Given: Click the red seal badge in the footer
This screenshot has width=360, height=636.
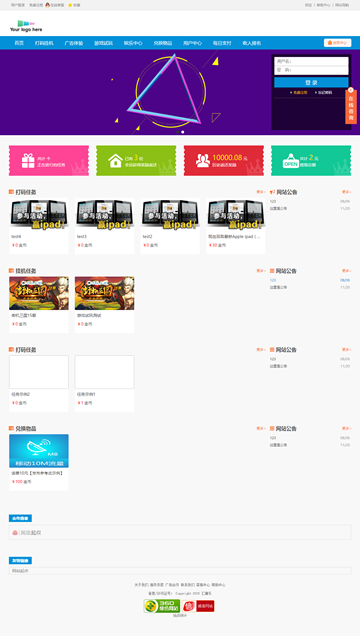Looking at the screenshot, I should (189, 606).
